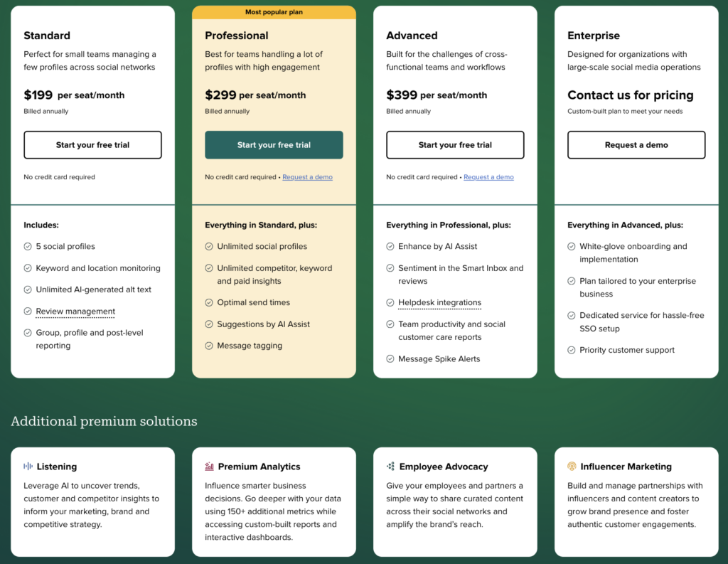The width and height of the screenshot is (728, 564).
Task: Start free trial for Standard plan
Action: click(93, 145)
